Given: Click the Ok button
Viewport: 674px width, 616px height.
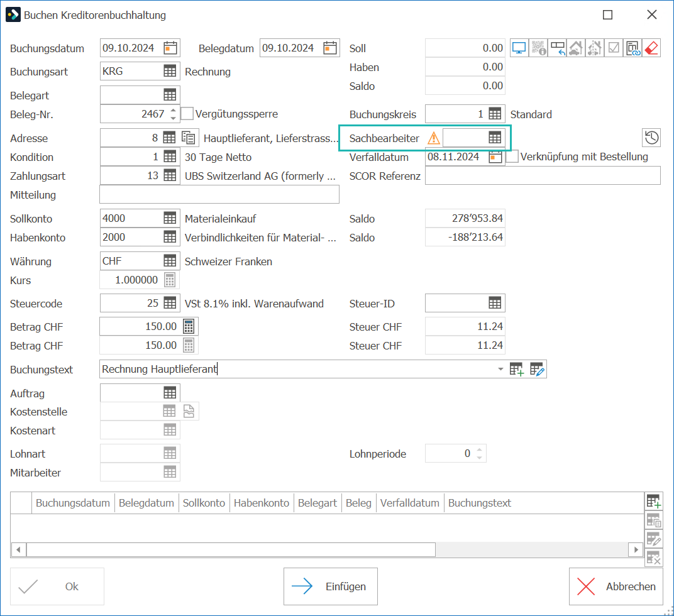Looking at the screenshot, I should (x=57, y=586).
